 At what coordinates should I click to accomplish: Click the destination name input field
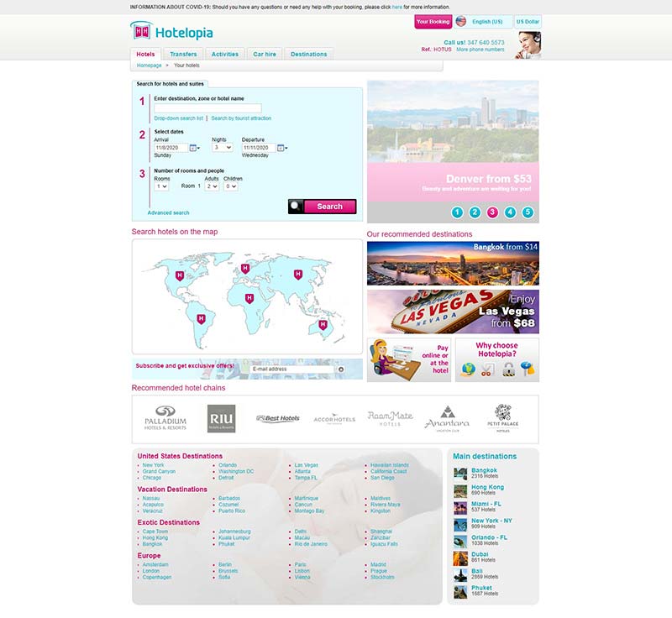coord(207,108)
